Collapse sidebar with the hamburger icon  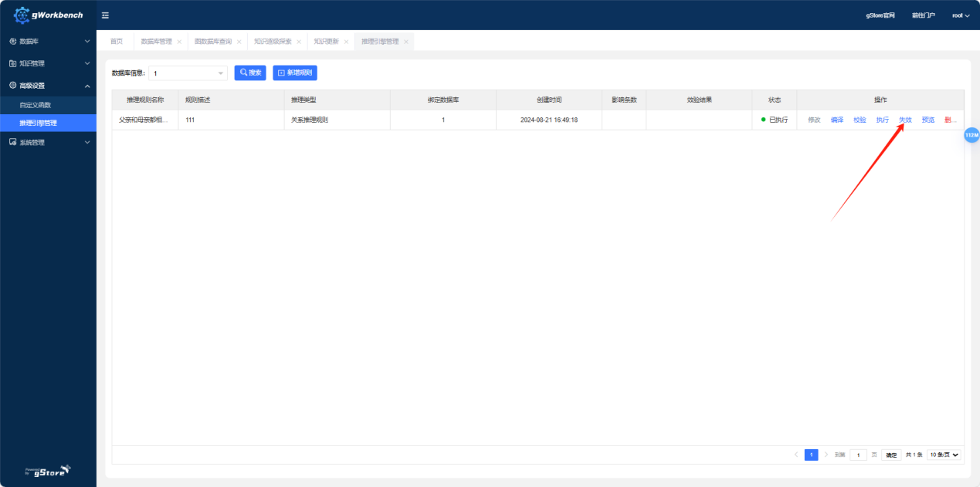105,15
